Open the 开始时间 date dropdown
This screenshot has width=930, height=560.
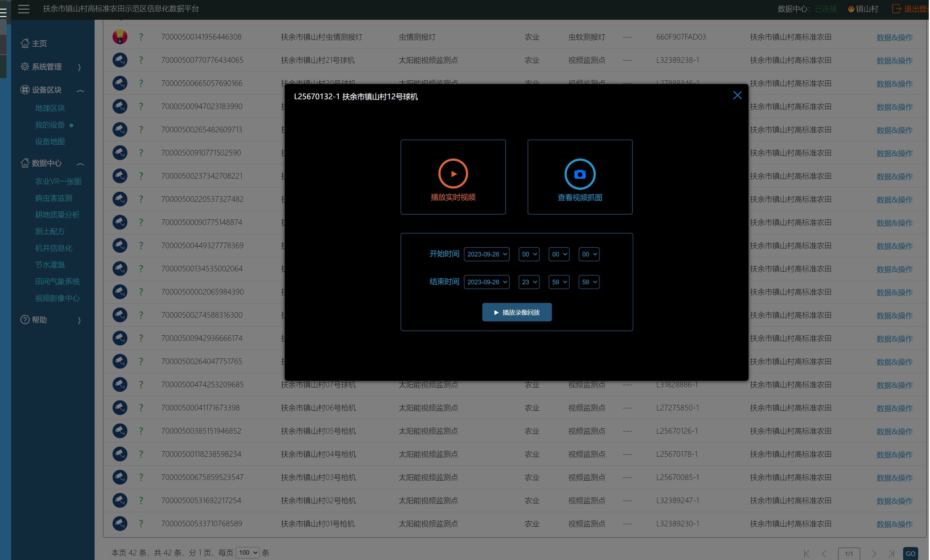487,254
